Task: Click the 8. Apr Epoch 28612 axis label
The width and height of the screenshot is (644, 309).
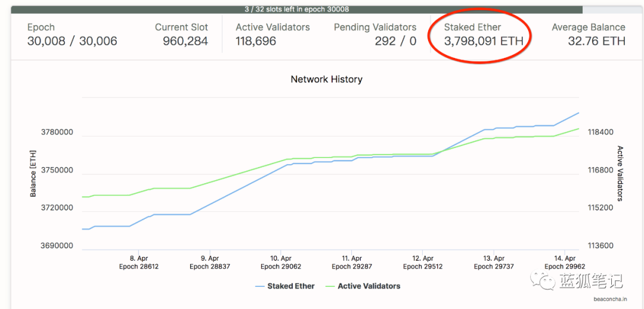Action: tap(139, 262)
